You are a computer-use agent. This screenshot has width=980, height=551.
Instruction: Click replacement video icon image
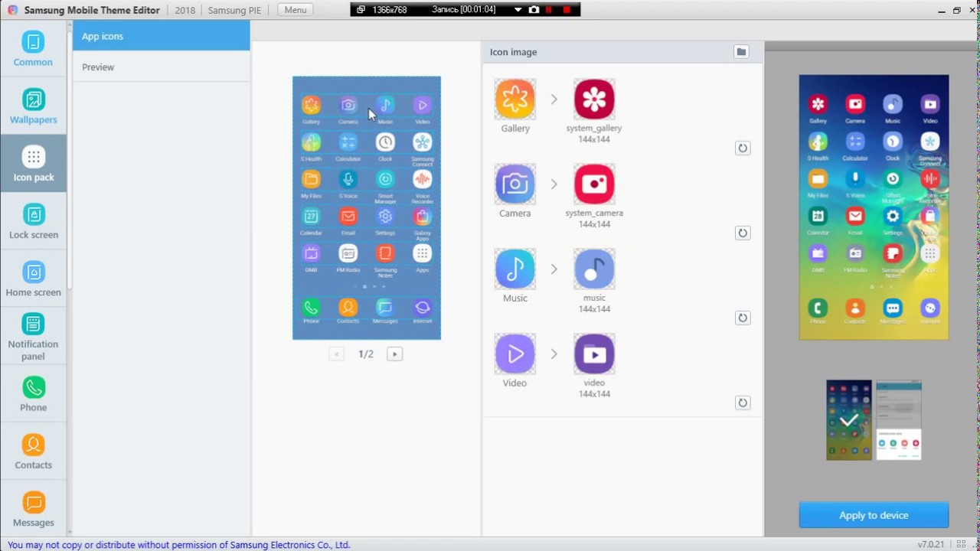(594, 354)
